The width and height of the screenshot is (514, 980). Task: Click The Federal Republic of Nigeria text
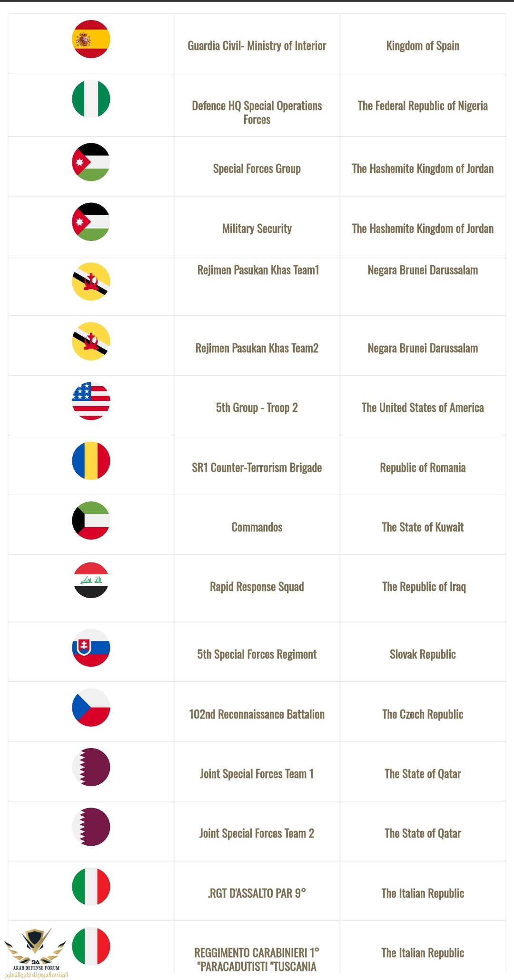[423, 106]
